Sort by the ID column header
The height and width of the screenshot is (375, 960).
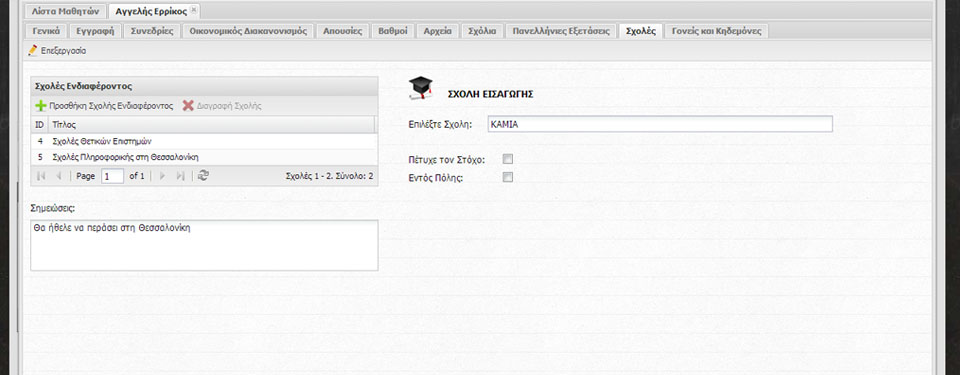click(40, 124)
